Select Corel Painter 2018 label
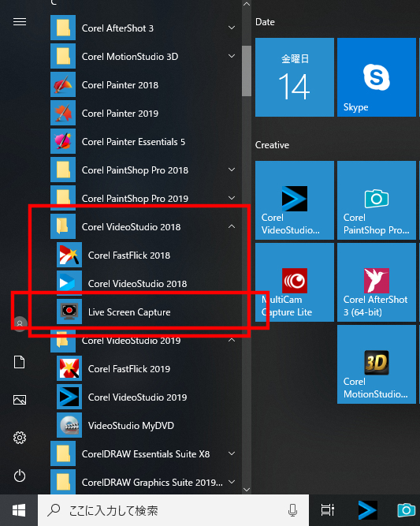The width and height of the screenshot is (420, 526). (120, 85)
